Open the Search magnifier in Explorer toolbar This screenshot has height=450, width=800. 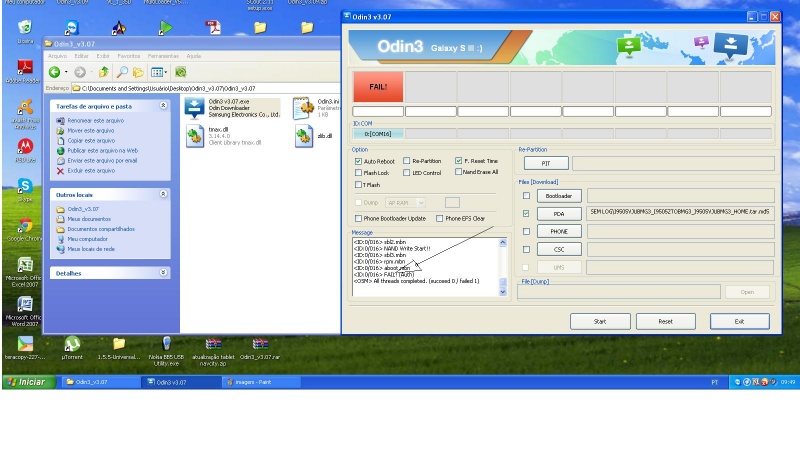click(122, 72)
